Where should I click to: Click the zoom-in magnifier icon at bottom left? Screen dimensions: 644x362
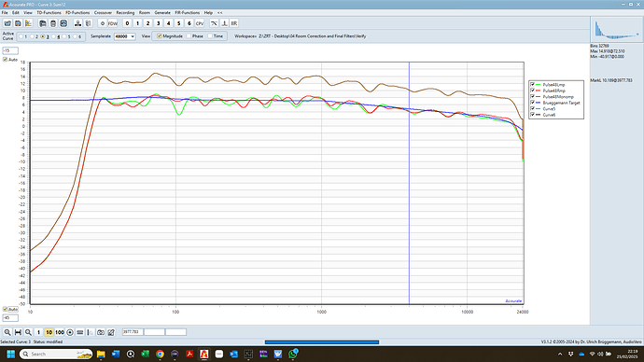[7, 332]
